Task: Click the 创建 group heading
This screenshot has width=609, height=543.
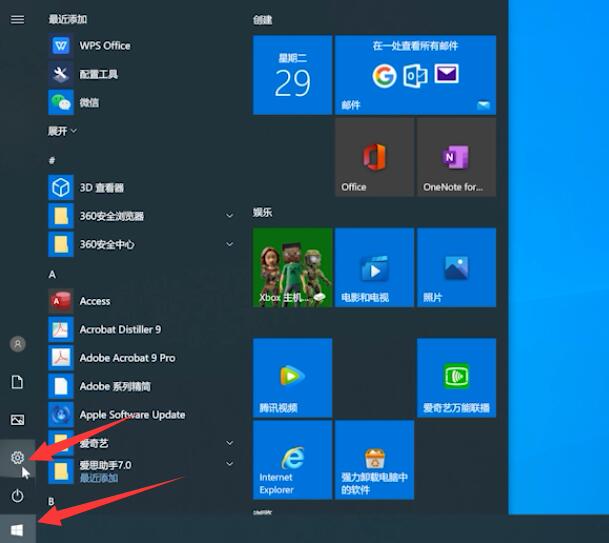Action: tap(263, 20)
